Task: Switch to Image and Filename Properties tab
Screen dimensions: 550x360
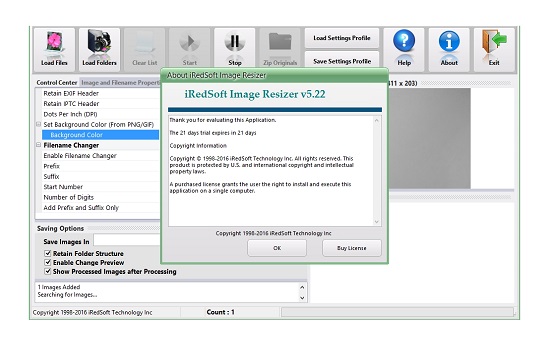Action: pyautogui.click(x=120, y=82)
